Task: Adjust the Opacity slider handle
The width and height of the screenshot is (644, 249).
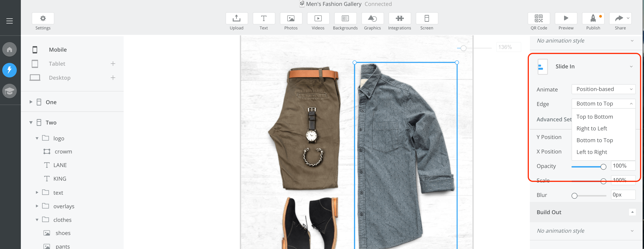Action: click(x=603, y=167)
